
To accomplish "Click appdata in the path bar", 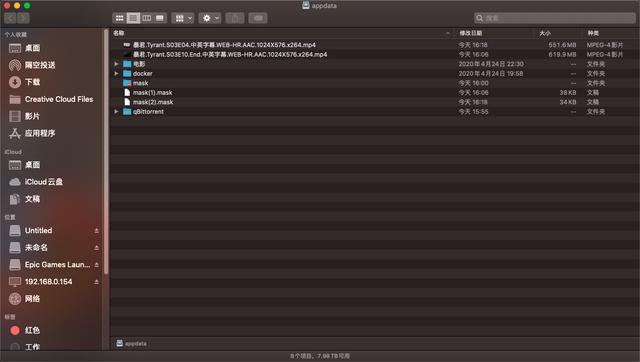I will pos(131,344).
